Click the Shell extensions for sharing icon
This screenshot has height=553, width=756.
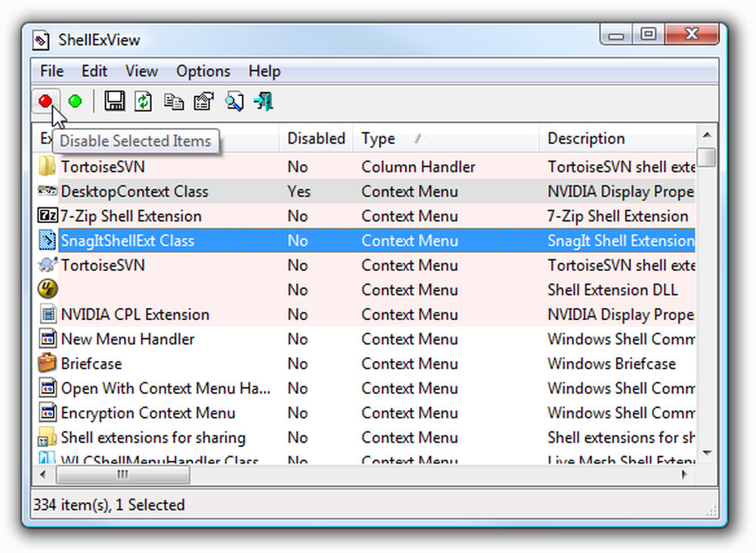tap(47, 437)
